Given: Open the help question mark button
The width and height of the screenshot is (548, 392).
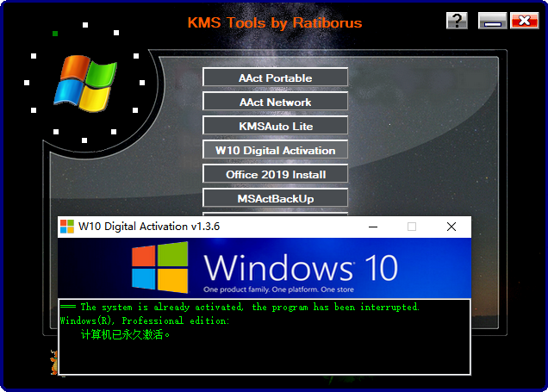Looking at the screenshot, I should point(457,21).
